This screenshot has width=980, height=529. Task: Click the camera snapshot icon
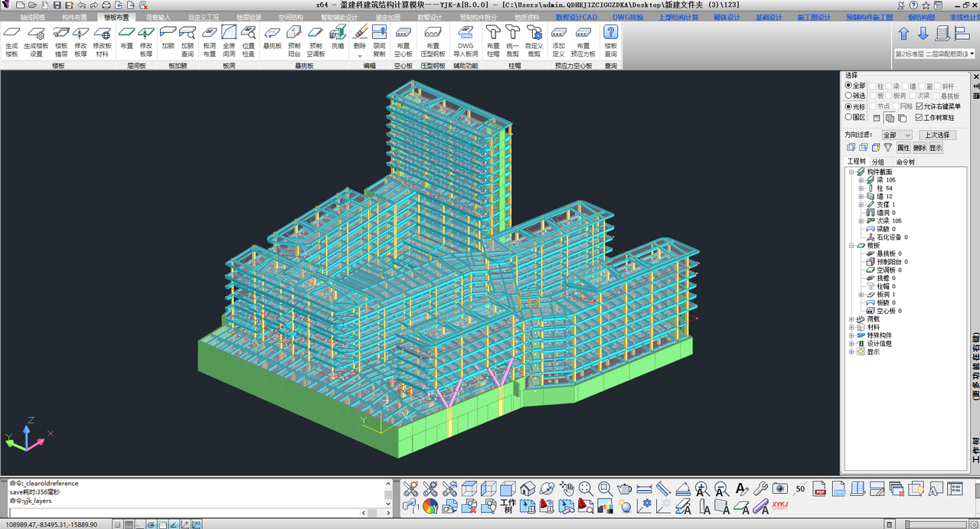click(780, 488)
